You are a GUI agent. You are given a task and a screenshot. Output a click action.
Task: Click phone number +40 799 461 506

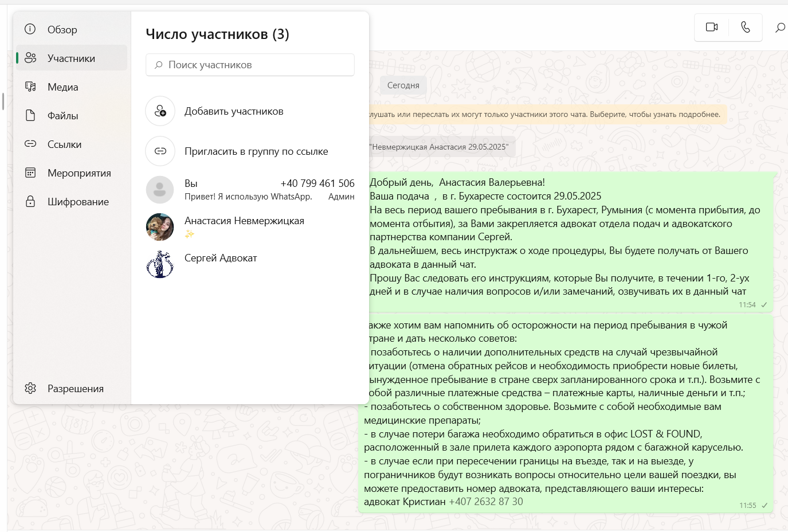click(x=317, y=183)
